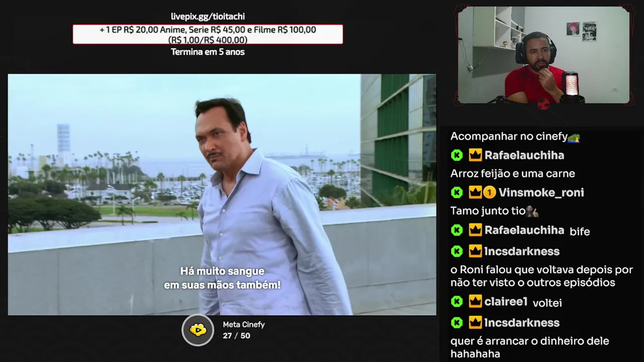The image size is (644, 362).
Task: Click the crown badge on Rafaelauchiha's 'bife' row
Action: [x=475, y=230]
